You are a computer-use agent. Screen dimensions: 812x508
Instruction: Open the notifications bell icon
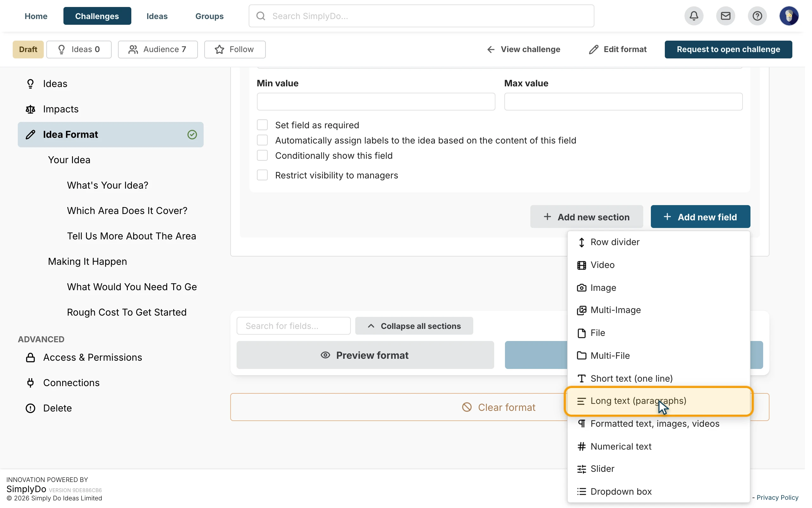point(694,16)
